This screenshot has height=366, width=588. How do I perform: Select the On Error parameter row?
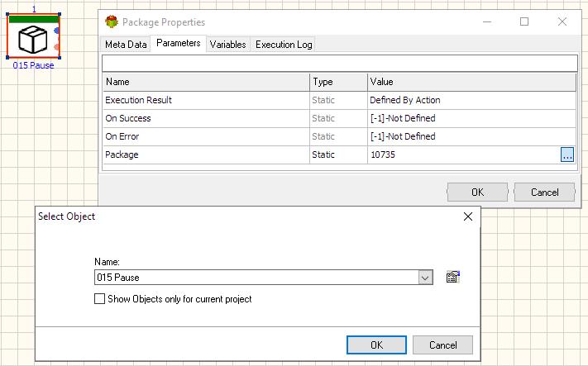[x=340, y=136]
